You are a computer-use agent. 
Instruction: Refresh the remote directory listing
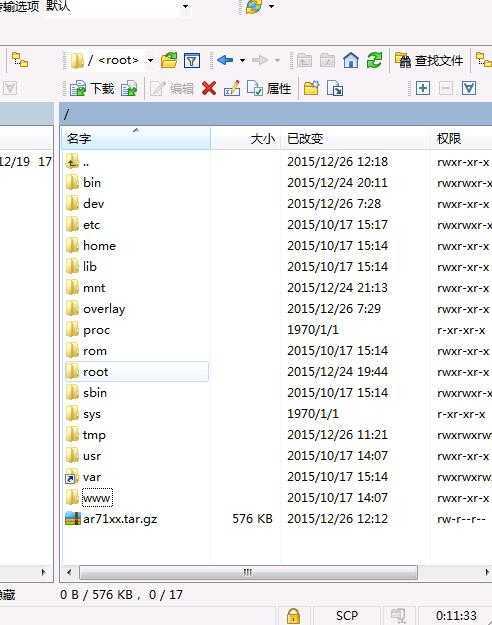coord(374,61)
